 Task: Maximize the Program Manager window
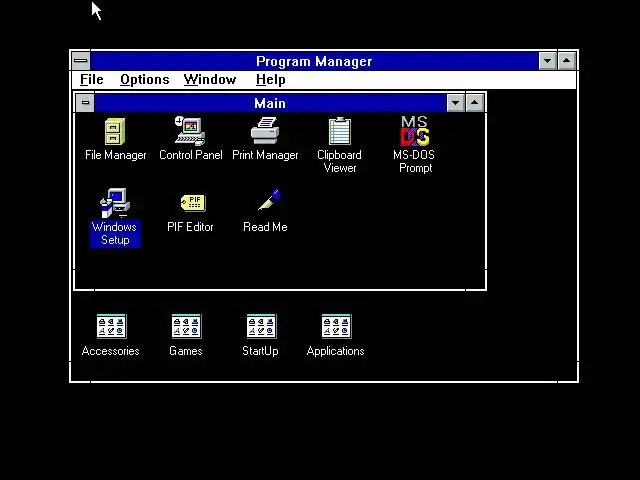click(x=567, y=61)
